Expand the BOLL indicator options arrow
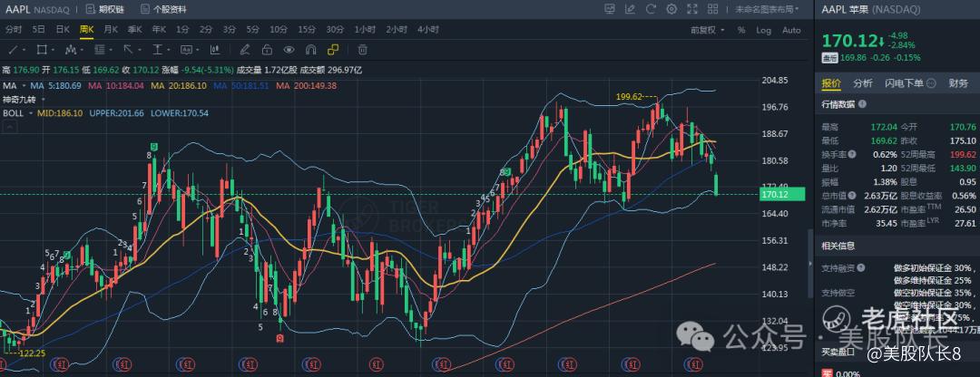The image size is (980, 377). (x=29, y=113)
